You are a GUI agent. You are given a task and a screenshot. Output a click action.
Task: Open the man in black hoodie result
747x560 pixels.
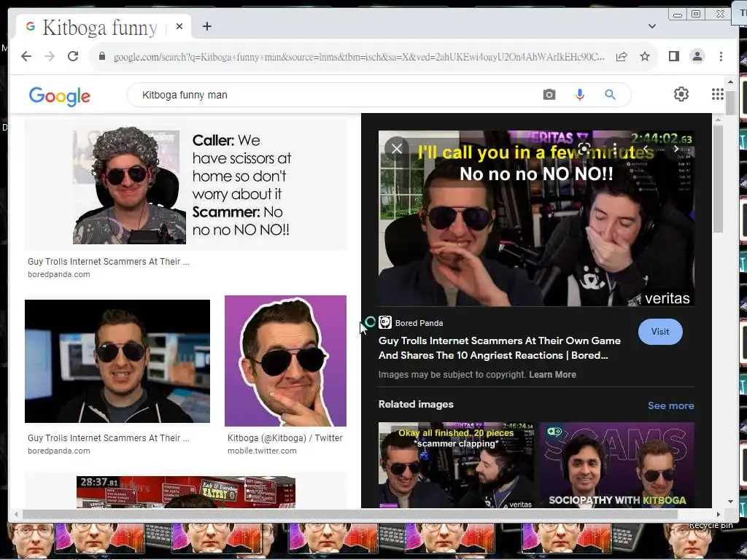(117, 361)
